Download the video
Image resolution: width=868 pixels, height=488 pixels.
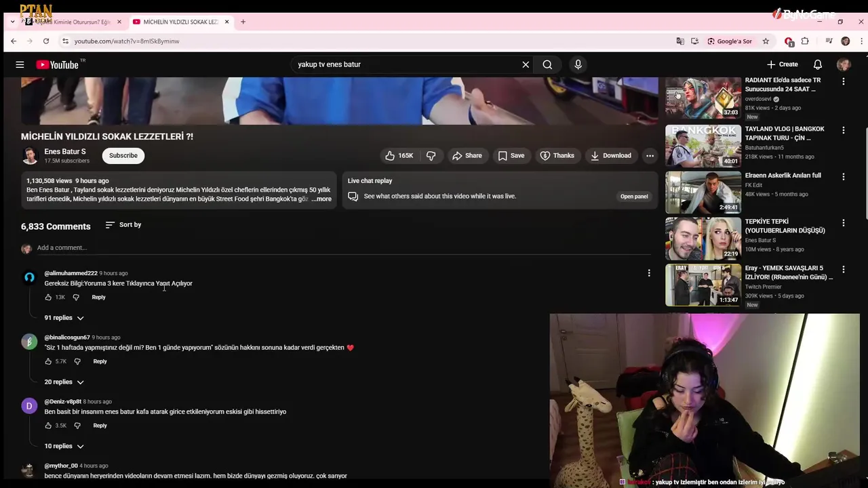(x=610, y=156)
